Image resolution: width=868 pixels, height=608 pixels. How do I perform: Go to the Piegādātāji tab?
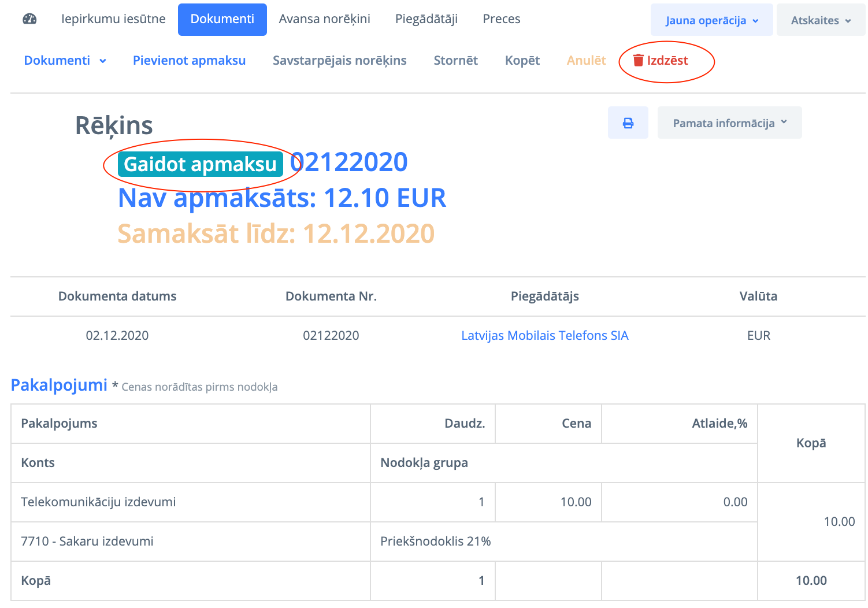point(426,19)
